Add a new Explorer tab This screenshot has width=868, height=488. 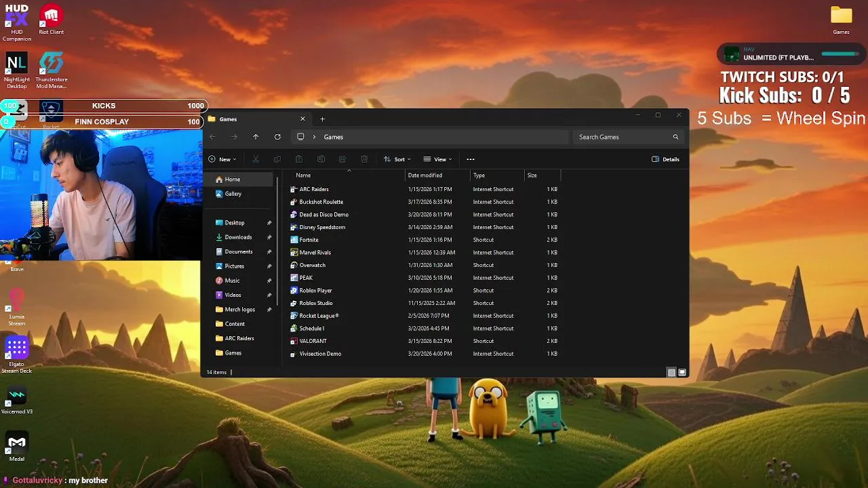(323, 119)
